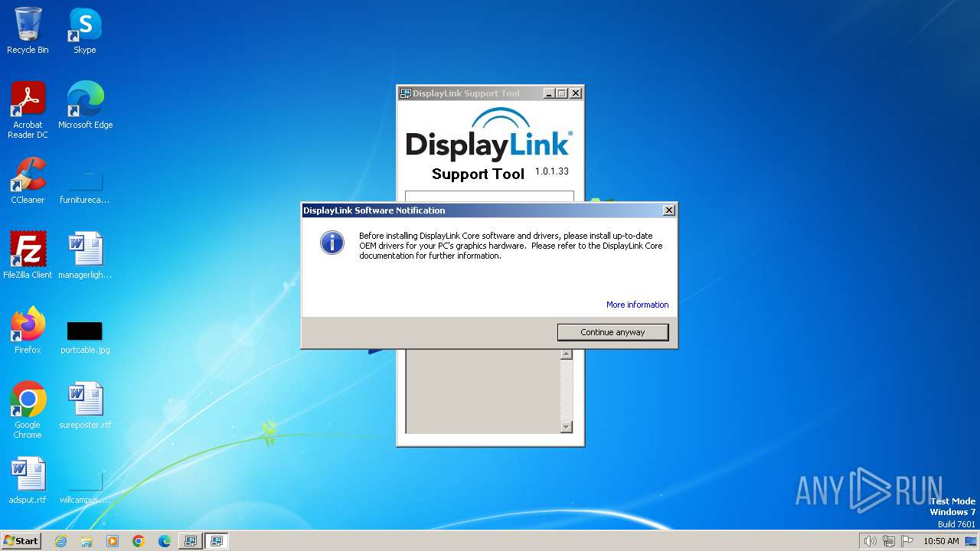Click the volume speaker tray icon
The width and height of the screenshot is (980, 551).
coord(870,541)
